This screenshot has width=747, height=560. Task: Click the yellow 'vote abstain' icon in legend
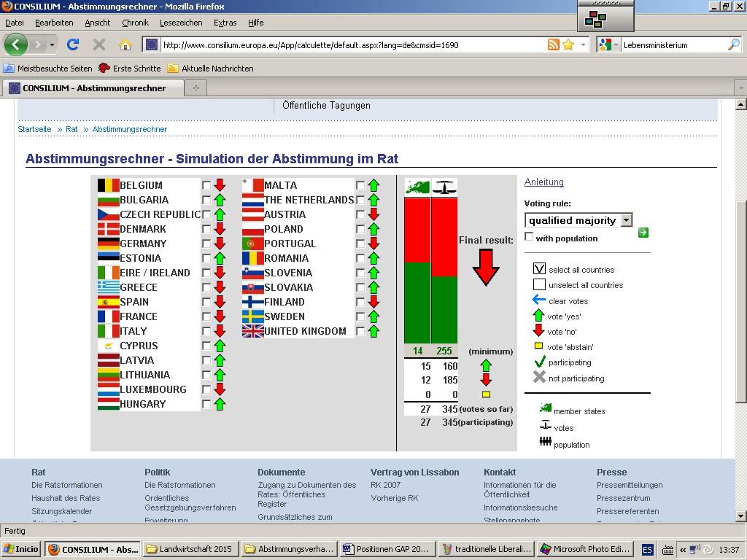click(539, 346)
